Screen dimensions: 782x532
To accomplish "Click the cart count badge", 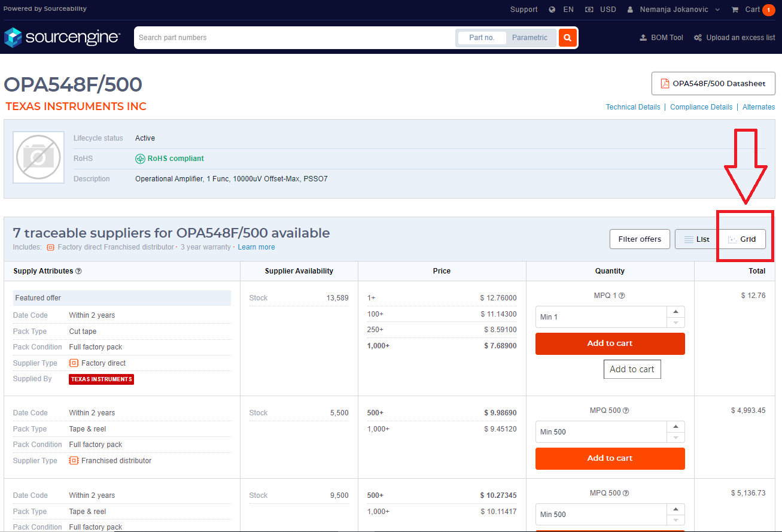I will coord(768,10).
